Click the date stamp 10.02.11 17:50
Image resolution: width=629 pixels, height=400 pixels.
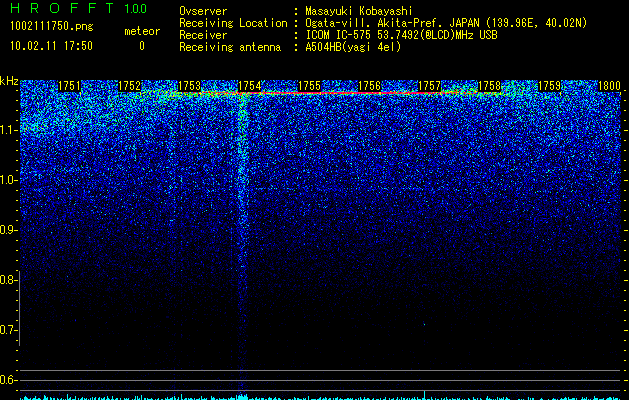pyautogui.click(x=51, y=46)
